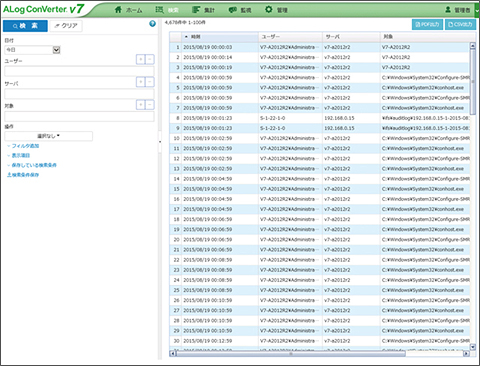Viewport: 480px width, 366px height.
Task: Click V7-A2012R2 in row 2's 対象 column
Action: [396, 57]
